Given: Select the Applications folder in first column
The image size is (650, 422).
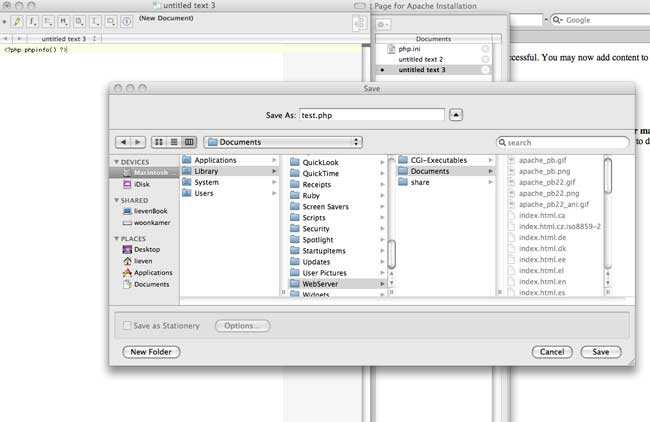Looking at the screenshot, I should tap(230, 160).
